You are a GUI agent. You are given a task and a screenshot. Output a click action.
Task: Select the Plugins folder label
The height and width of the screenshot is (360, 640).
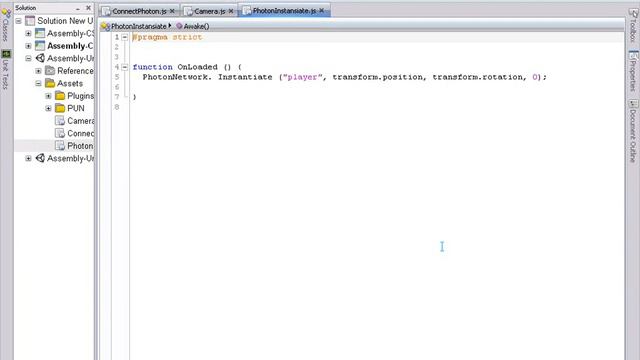coord(80,96)
